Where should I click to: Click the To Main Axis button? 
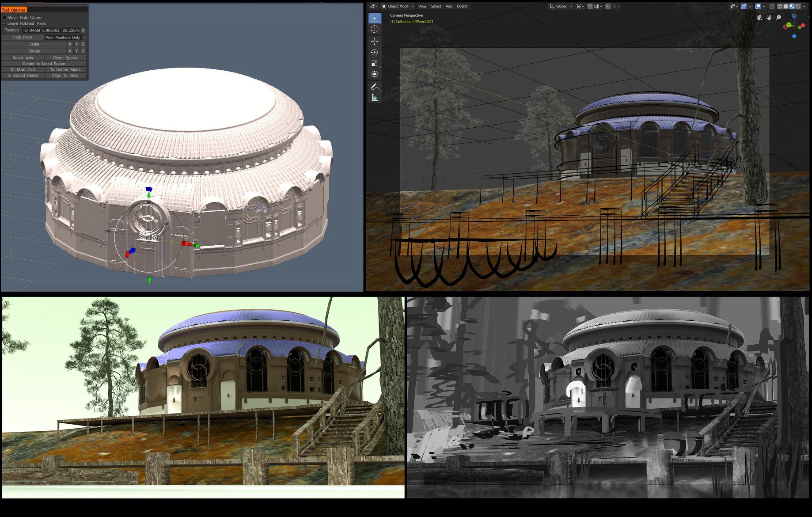(x=23, y=69)
